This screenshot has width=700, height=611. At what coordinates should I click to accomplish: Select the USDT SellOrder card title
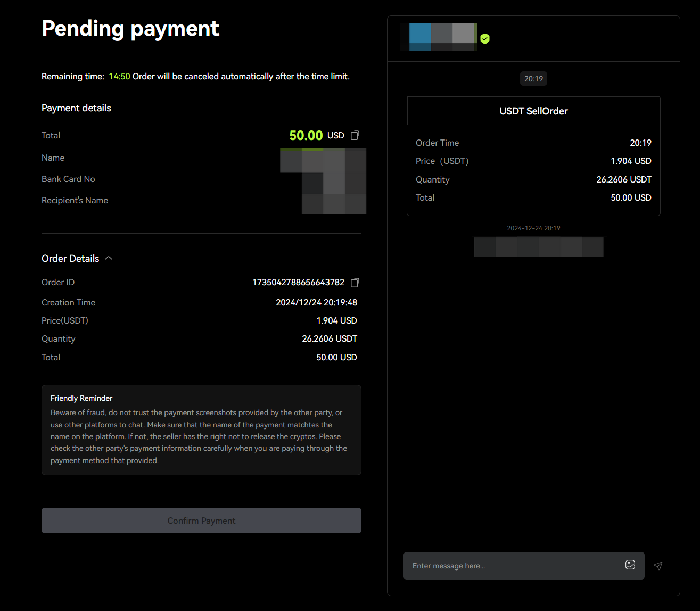click(x=533, y=111)
